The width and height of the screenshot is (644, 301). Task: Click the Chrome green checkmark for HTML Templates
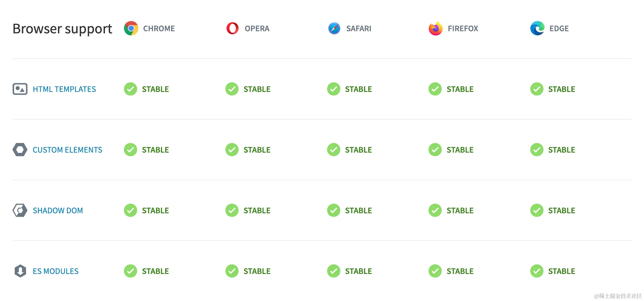[131, 89]
